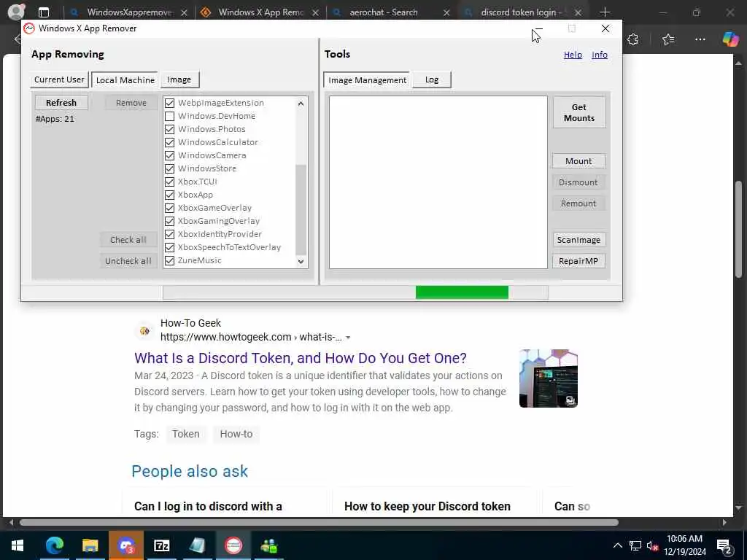Viewport: 747px width, 560px height.
Task: Open the Discord taskbar icon
Action: pos(125,545)
